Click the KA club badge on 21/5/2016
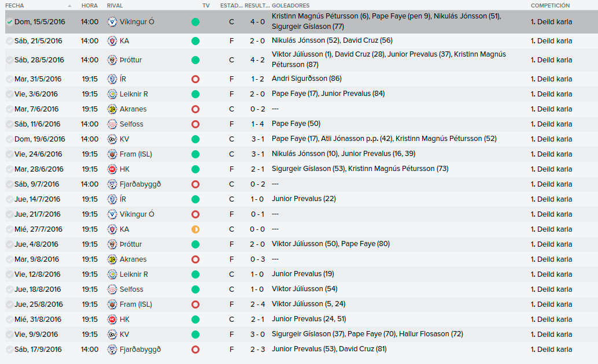 point(112,41)
